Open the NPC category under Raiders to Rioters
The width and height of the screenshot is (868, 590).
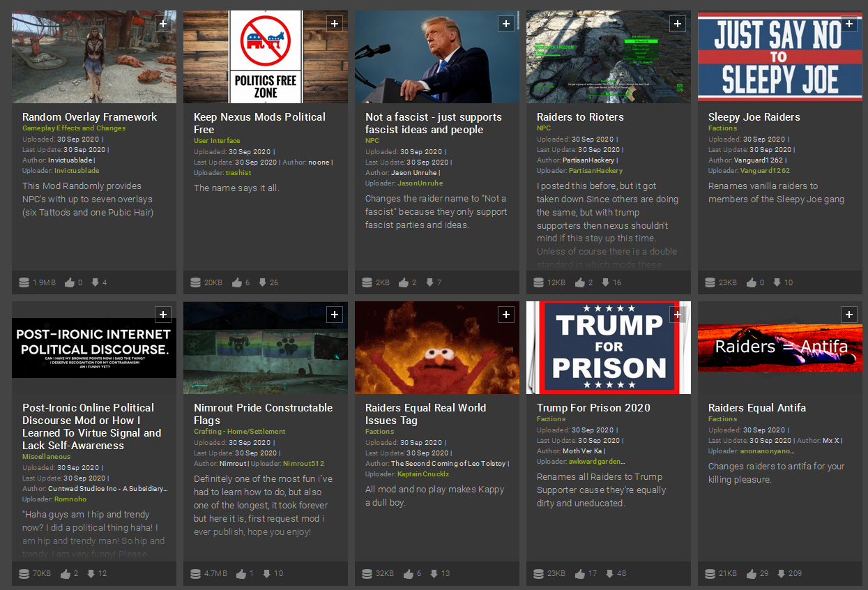point(544,128)
